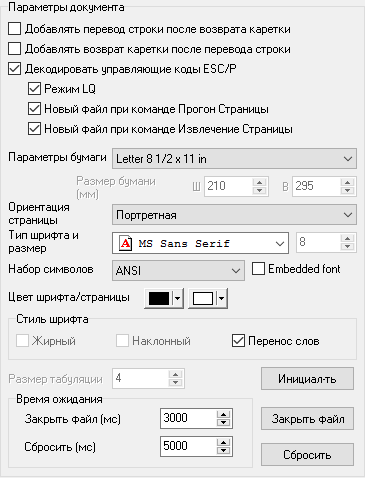Disable Декодировать управляющие коды ESC/P

point(15,69)
